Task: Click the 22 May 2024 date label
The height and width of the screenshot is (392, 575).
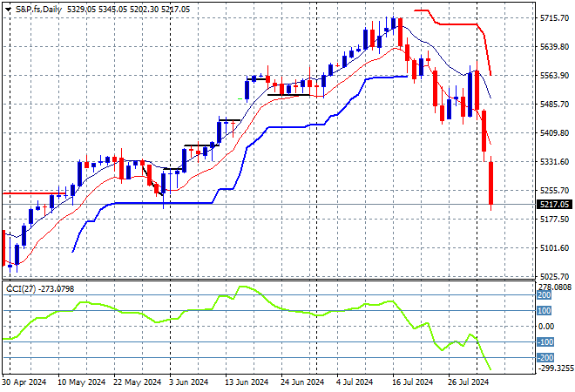Action: [x=132, y=382]
